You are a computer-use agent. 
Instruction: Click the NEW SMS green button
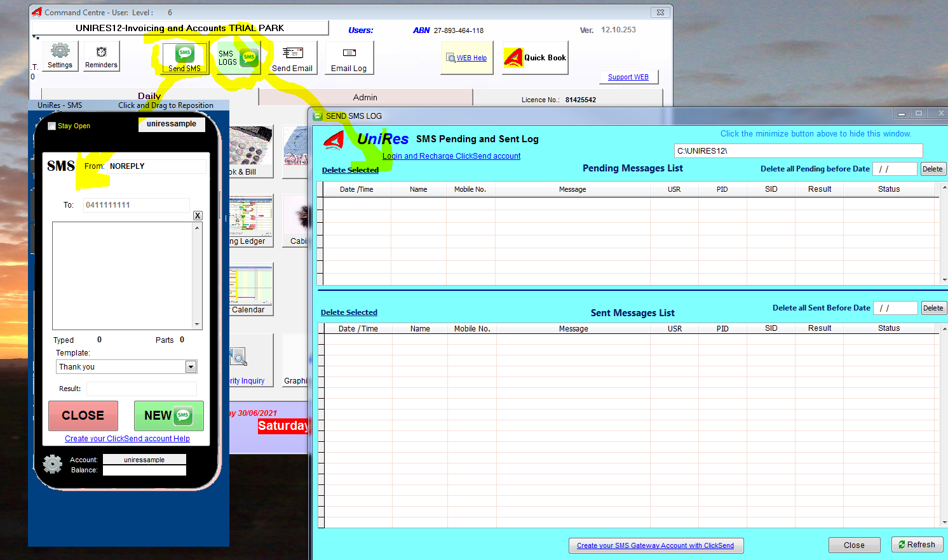coord(169,415)
